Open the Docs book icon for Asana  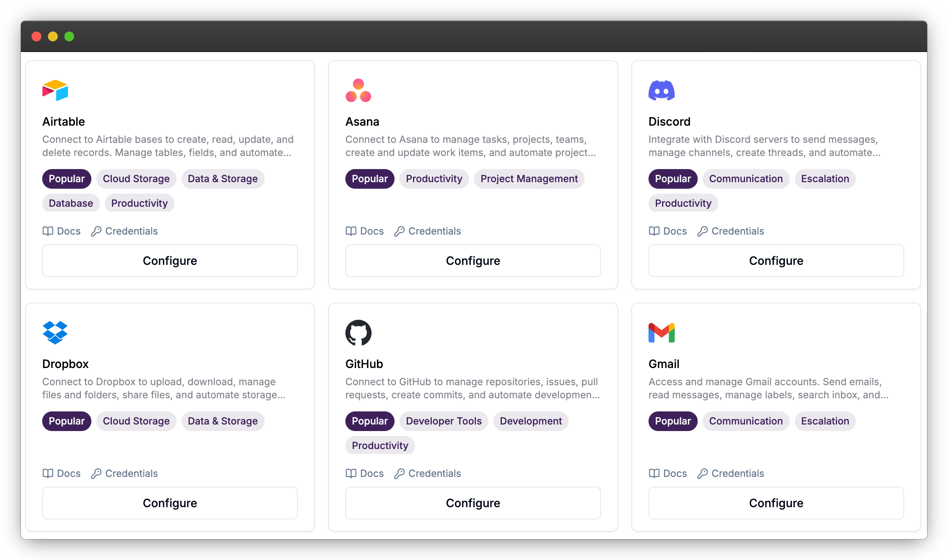point(351,231)
